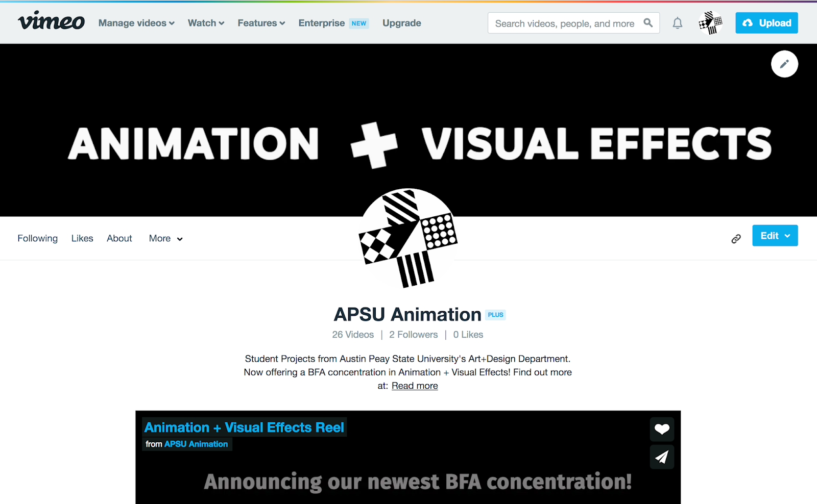Expand the Features menu
817x504 pixels.
(261, 23)
